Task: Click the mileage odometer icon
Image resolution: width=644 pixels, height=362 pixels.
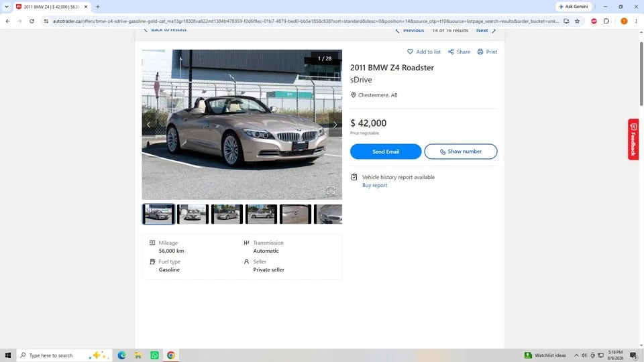Action: (152, 243)
